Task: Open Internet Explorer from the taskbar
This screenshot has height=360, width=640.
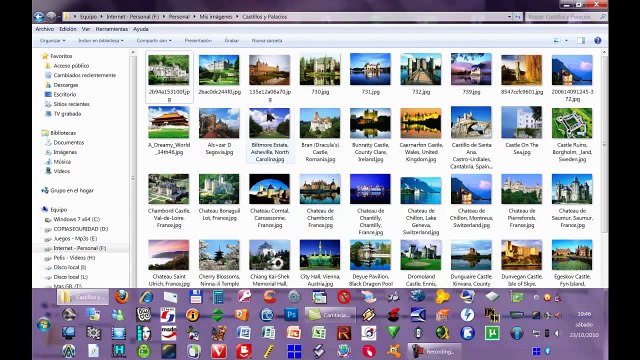Action: [x=146, y=297]
